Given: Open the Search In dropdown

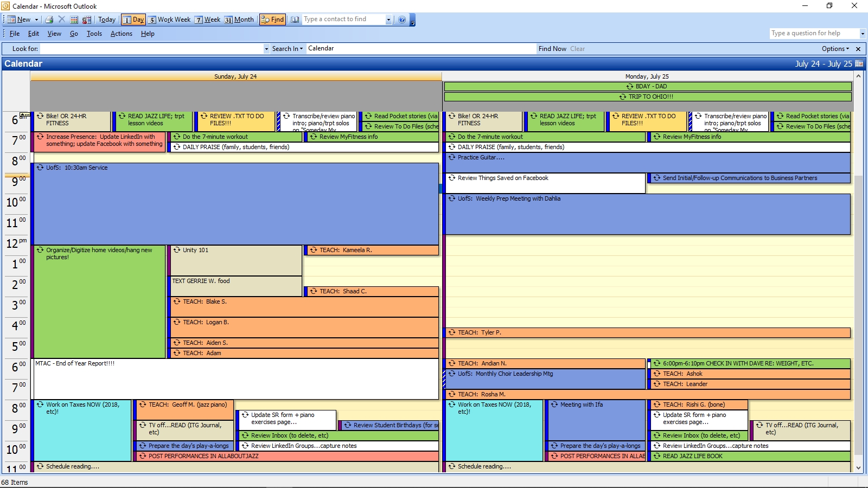Looking at the screenshot, I should 288,49.
